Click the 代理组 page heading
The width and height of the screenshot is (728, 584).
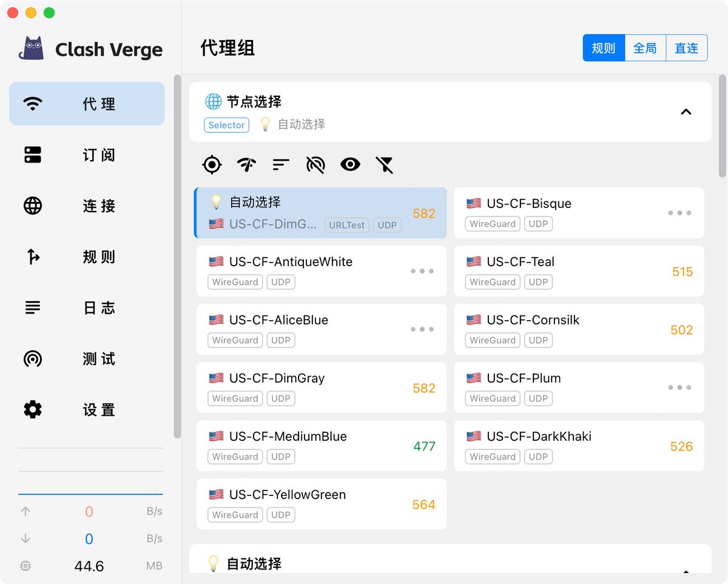[227, 48]
